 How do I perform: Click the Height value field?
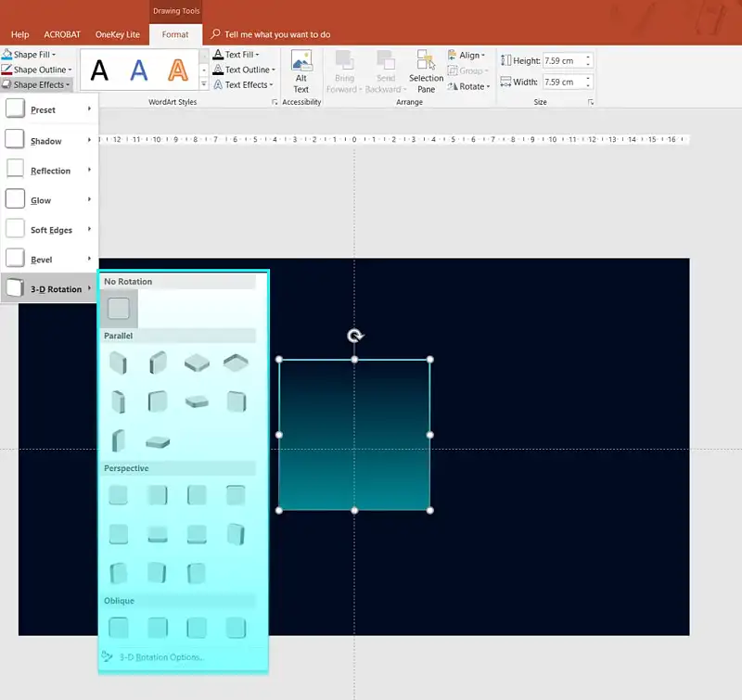[563, 60]
